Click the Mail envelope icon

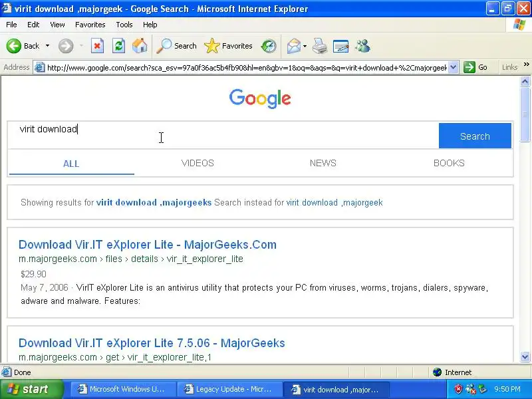pos(294,46)
